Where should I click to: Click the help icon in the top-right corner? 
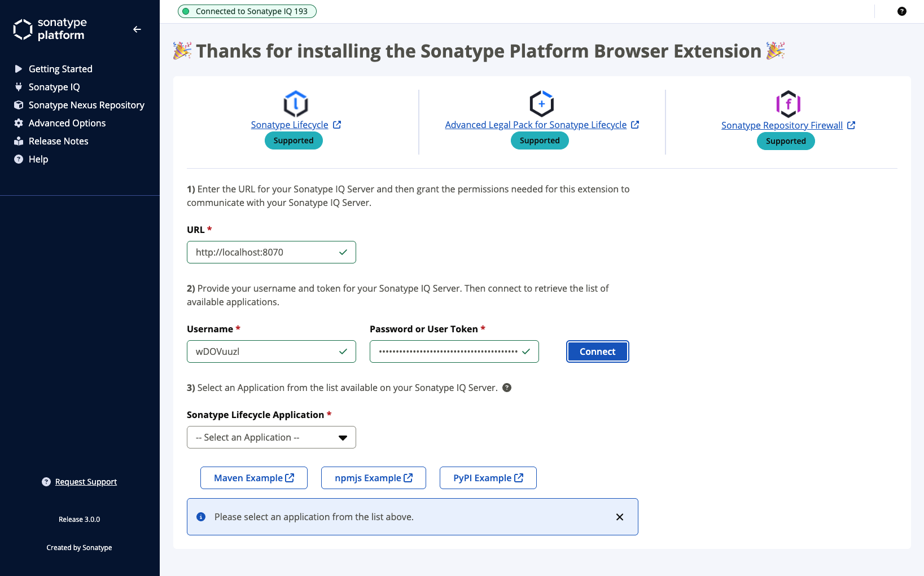tap(902, 11)
